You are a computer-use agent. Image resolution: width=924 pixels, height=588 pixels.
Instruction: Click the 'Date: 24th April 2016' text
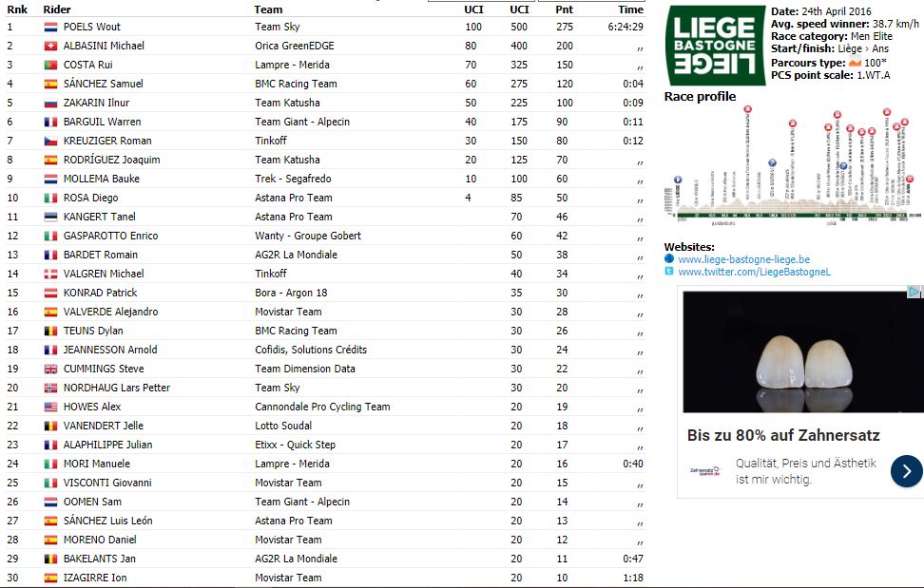tap(821, 11)
